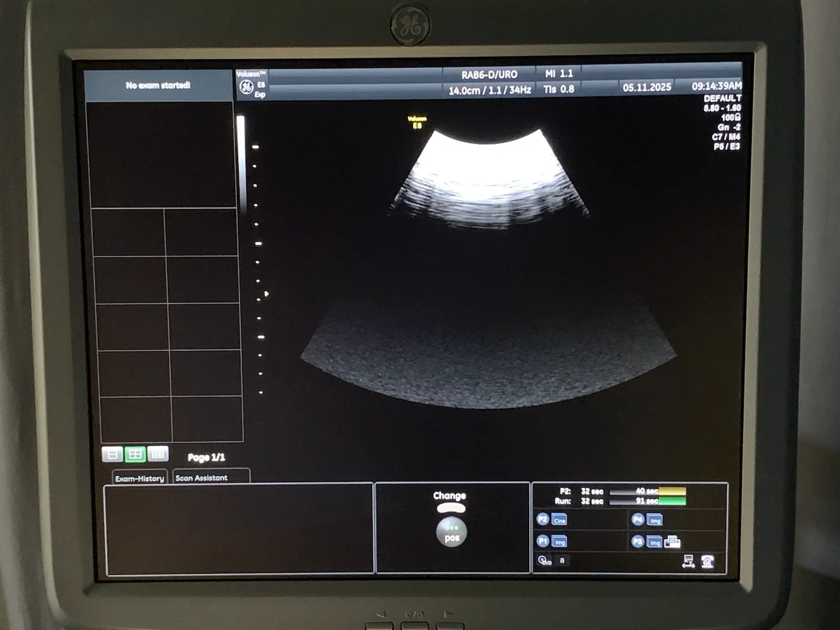Switch on the multi-image grid layout

pyautogui.click(x=157, y=454)
